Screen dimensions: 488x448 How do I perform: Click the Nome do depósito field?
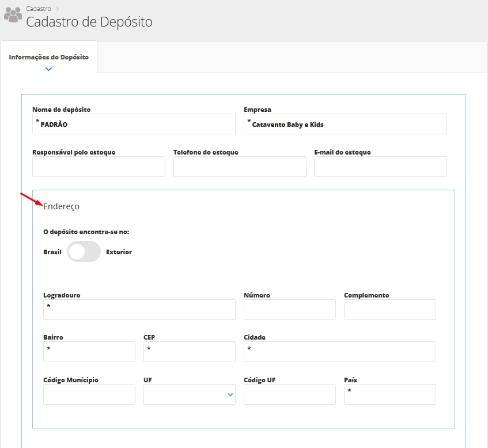click(x=134, y=124)
